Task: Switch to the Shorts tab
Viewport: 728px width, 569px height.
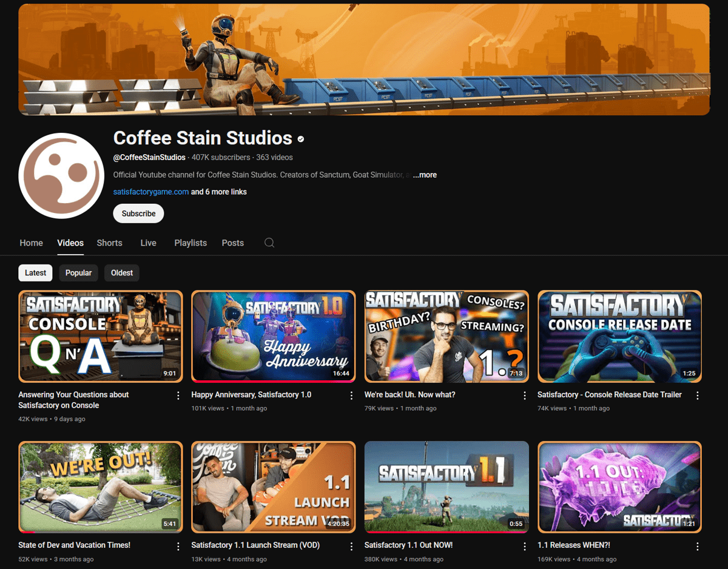Action: coord(109,243)
